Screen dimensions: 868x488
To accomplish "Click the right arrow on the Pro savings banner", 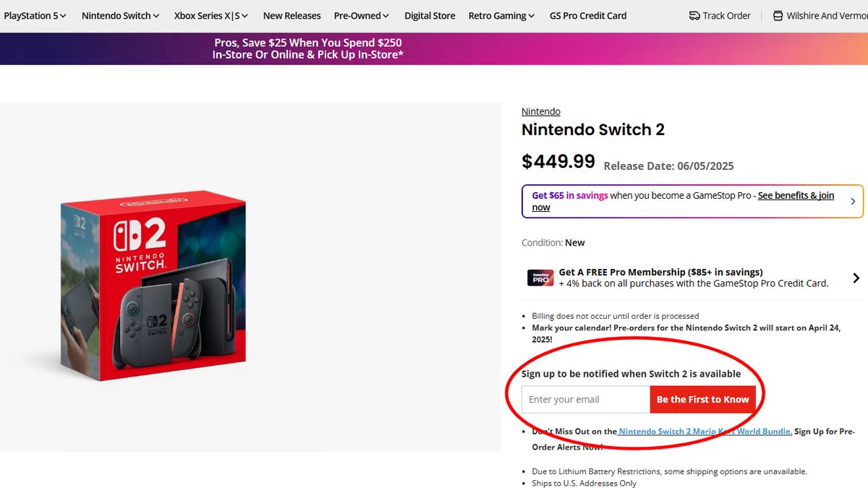I will [x=854, y=202].
